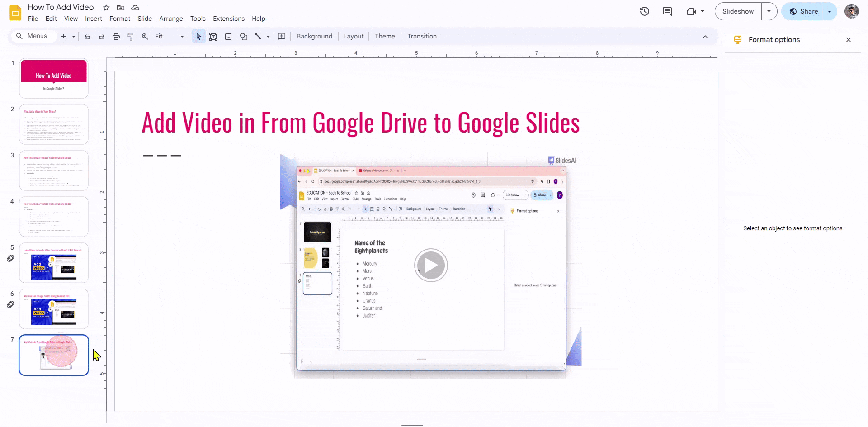Screen dimensions: 868x427
Task: Expand the Slideshow options dropdown arrow
Action: coord(769,11)
